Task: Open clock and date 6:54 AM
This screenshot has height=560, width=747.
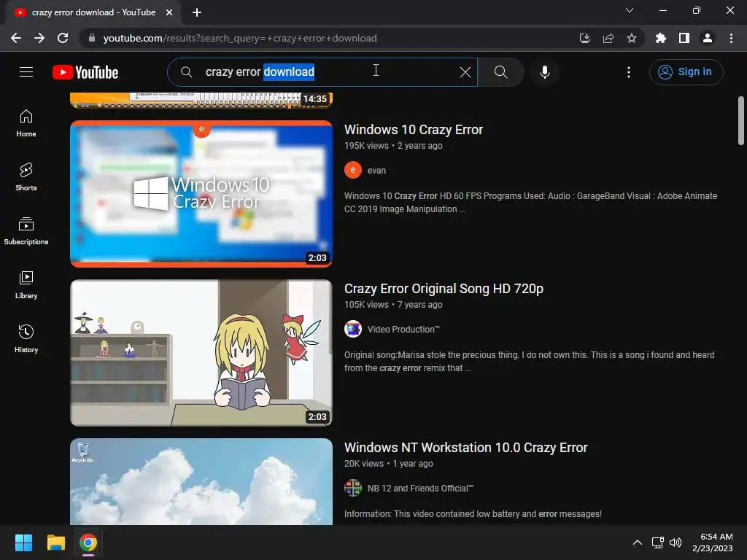Action: click(x=713, y=542)
